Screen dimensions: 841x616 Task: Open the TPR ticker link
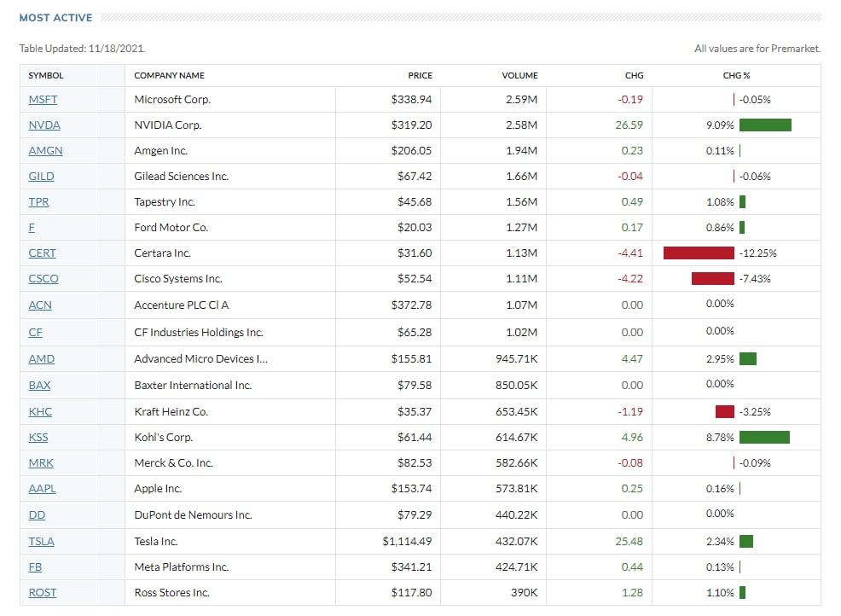point(38,201)
